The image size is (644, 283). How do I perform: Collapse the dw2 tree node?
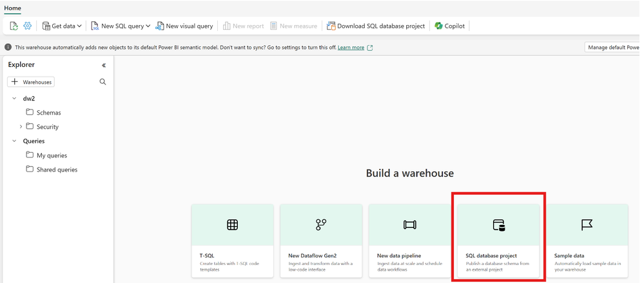[14, 98]
